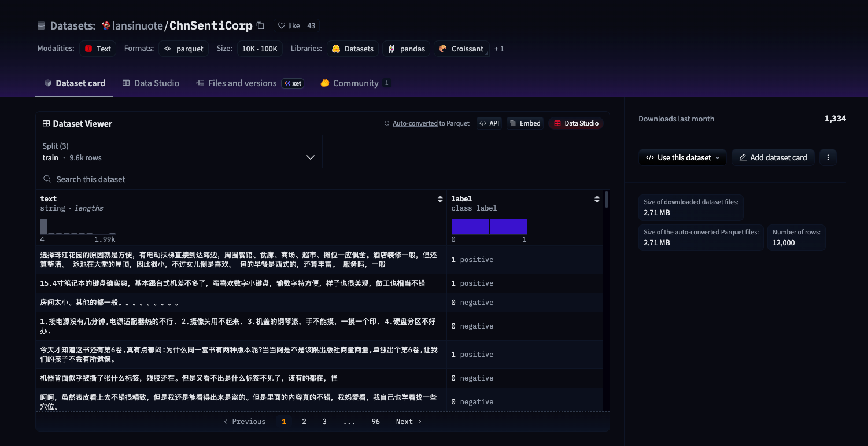Follow the Auto-converted link
This screenshot has width=868, height=446.
415,123
